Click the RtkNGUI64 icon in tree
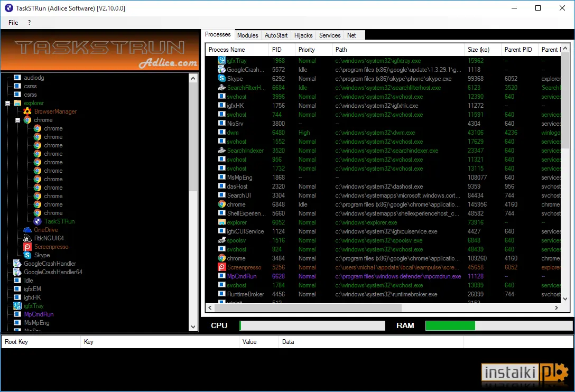This screenshot has width=575, height=392. tap(27, 238)
